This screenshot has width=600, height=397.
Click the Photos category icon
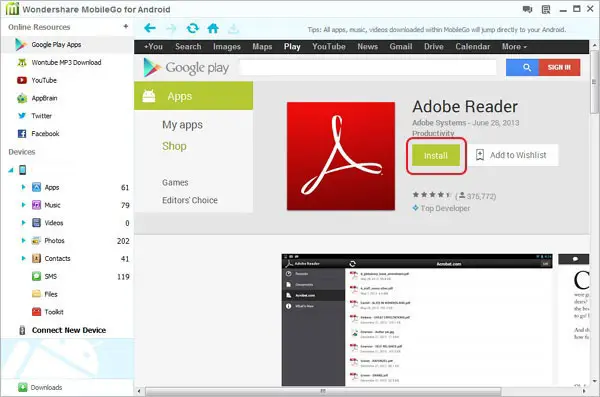pos(36,240)
